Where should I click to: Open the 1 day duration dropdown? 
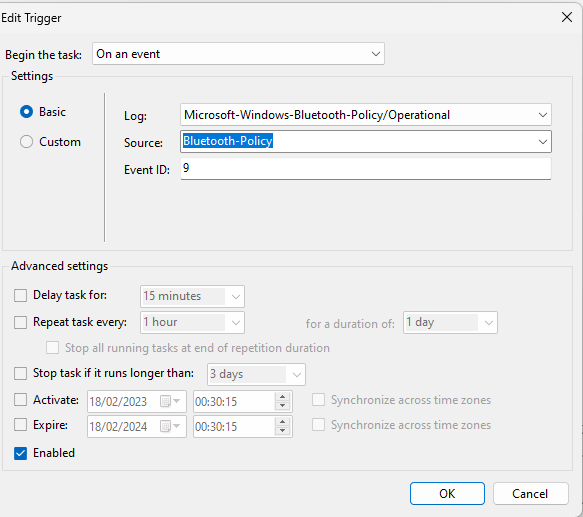450,322
